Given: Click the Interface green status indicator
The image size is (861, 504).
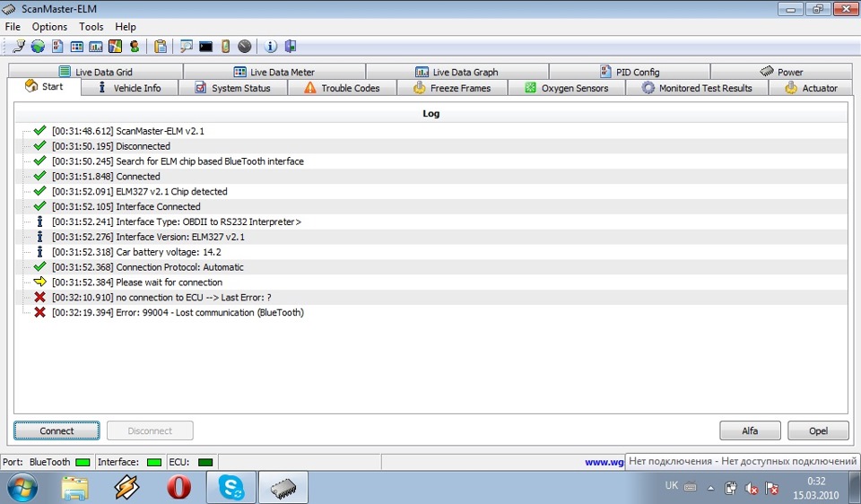Looking at the screenshot, I should point(154,462).
